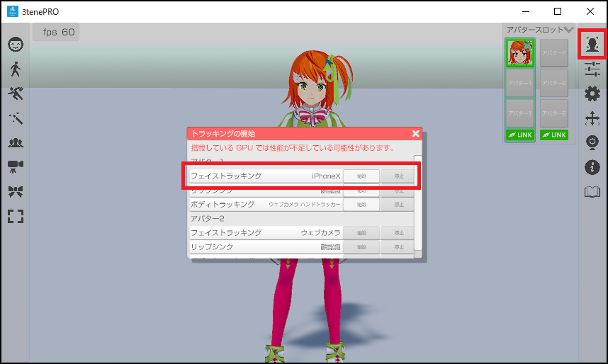Stop ウェブカメラ face tracking for アバター2
608x364 pixels.
coord(398,232)
